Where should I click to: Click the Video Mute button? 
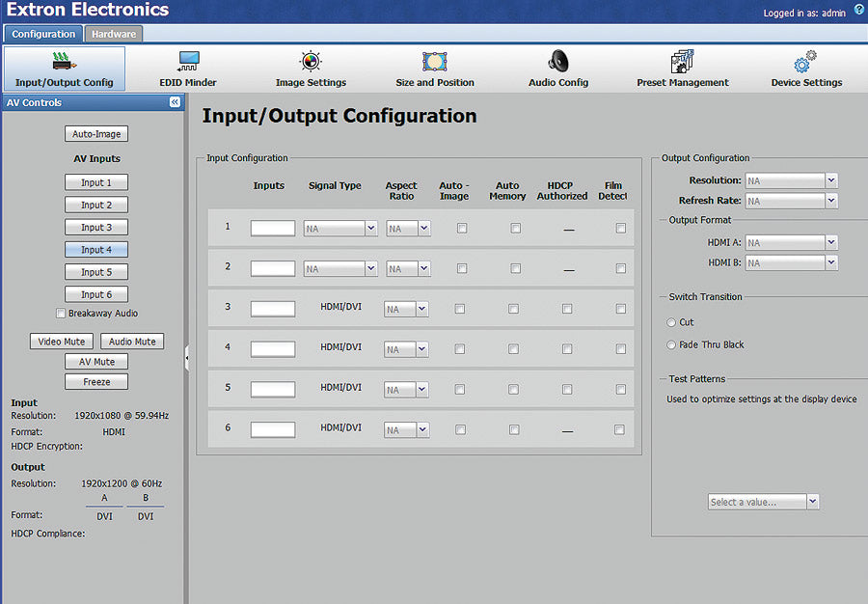point(62,342)
